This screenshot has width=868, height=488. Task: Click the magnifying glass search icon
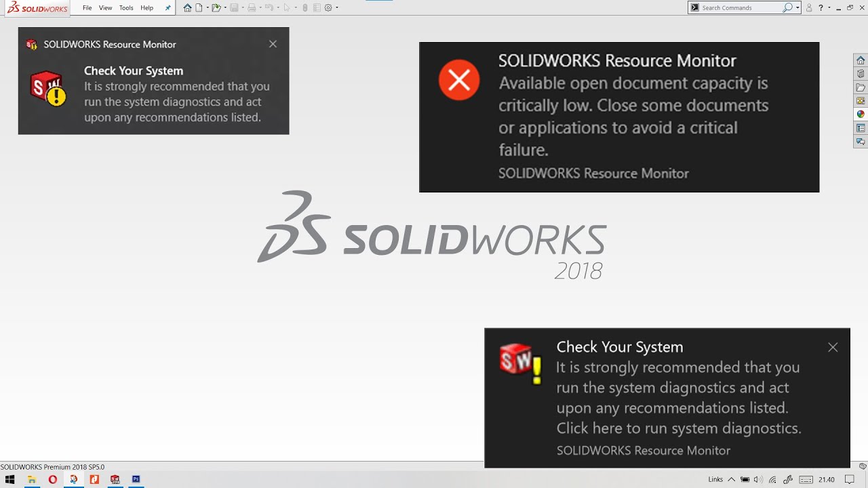coord(787,7)
